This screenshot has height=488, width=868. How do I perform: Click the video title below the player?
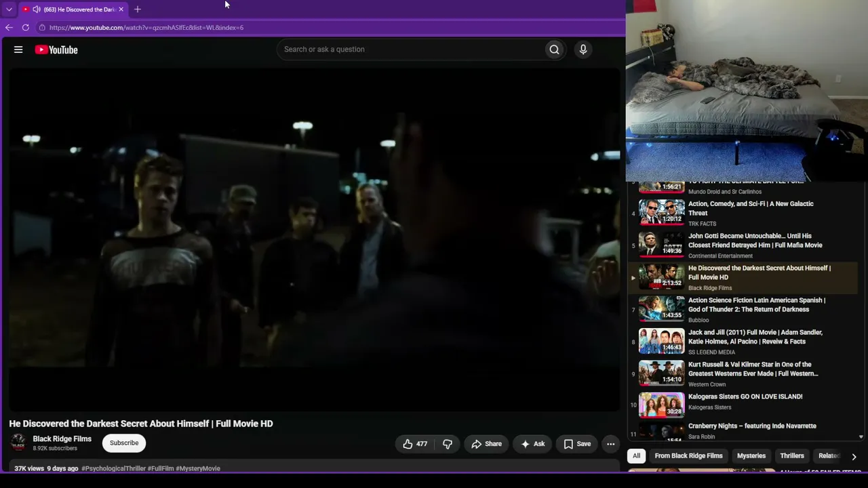(x=141, y=424)
